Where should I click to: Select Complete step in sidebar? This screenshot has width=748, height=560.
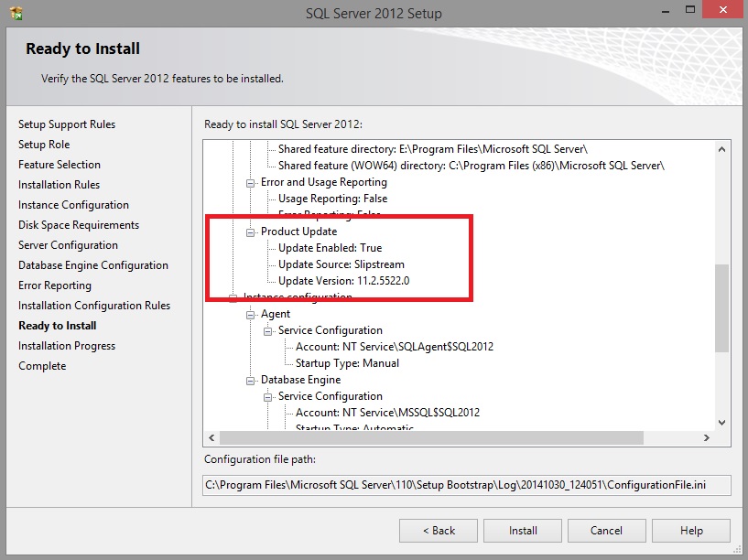(x=42, y=366)
